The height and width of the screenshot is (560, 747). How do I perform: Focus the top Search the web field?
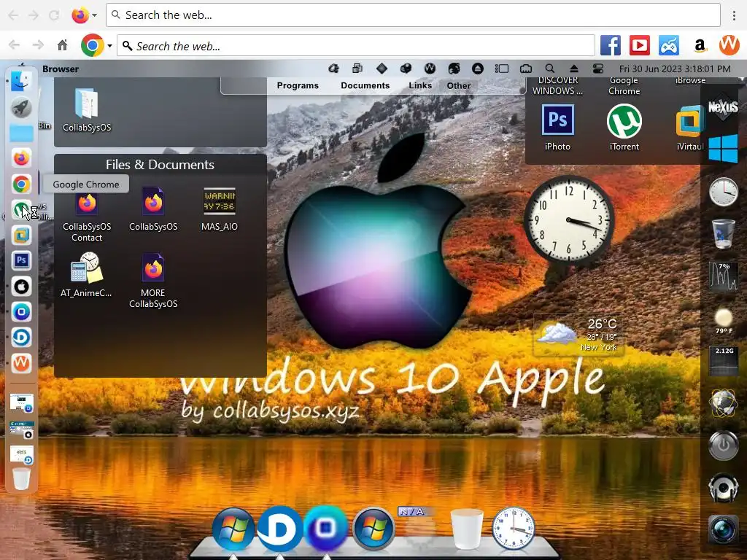tap(413, 15)
